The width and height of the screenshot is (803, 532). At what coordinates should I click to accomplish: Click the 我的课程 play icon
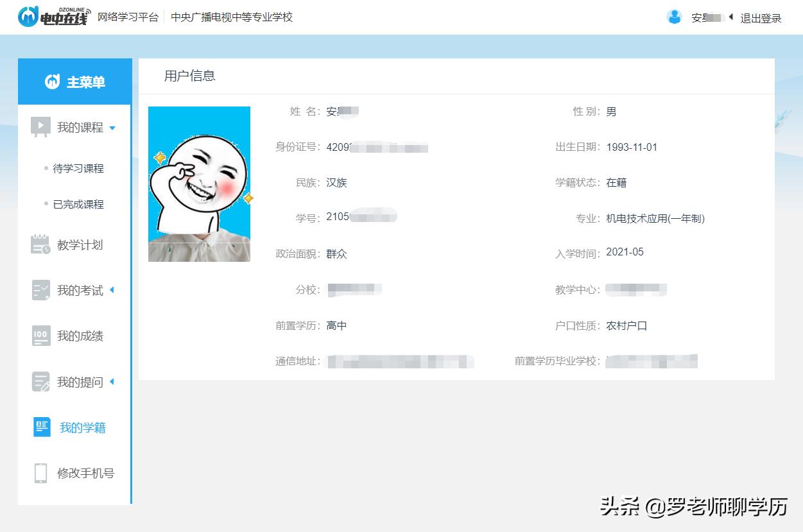pos(40,126)
